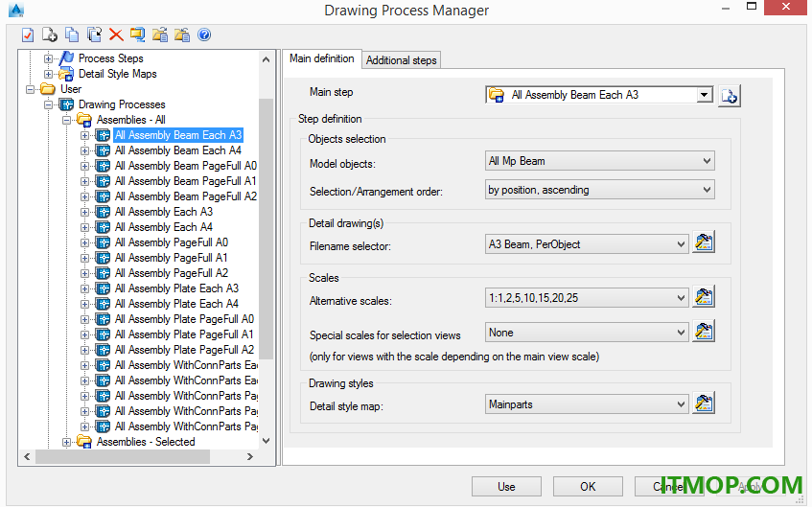The height and width of the screenshot is (507, 812).
Task: Click the User folder icon
Action: [x=48, y=89]
